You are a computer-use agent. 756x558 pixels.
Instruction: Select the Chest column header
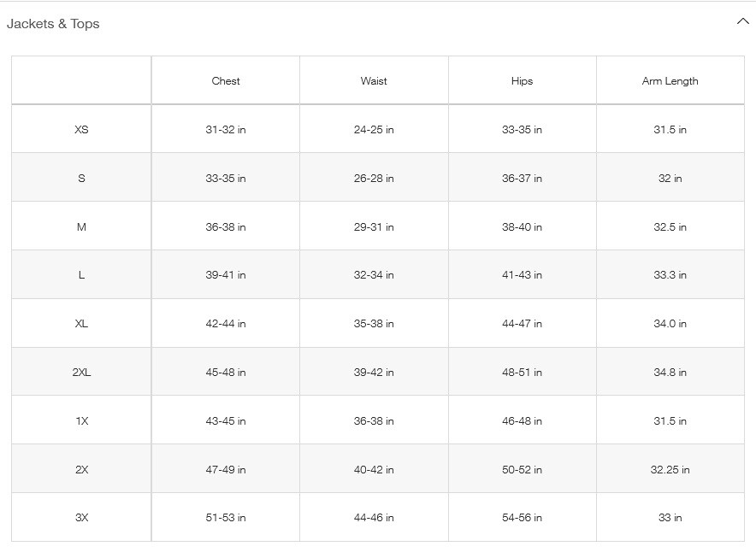tap(226, 81)
